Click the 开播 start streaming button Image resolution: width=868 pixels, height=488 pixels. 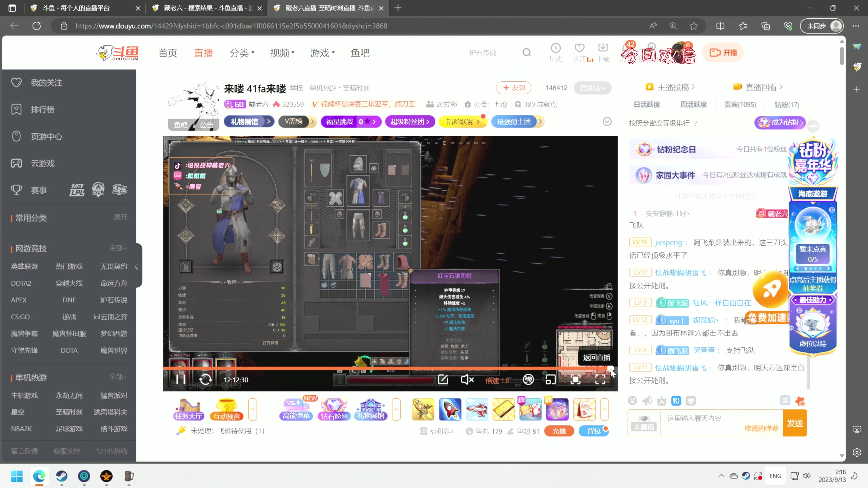pos(723,53)
